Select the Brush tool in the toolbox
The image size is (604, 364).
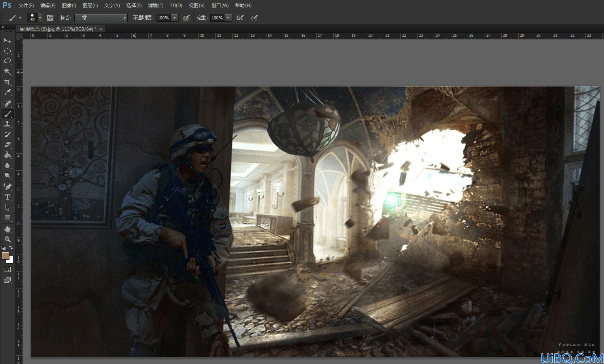8,114
